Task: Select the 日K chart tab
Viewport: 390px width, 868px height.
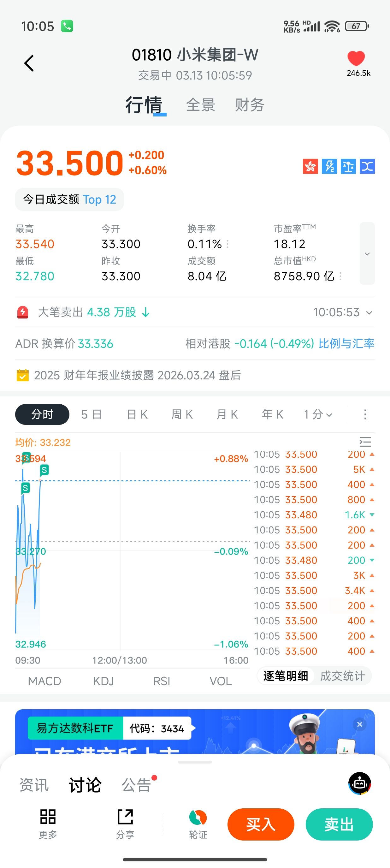Action: point(137,414)
